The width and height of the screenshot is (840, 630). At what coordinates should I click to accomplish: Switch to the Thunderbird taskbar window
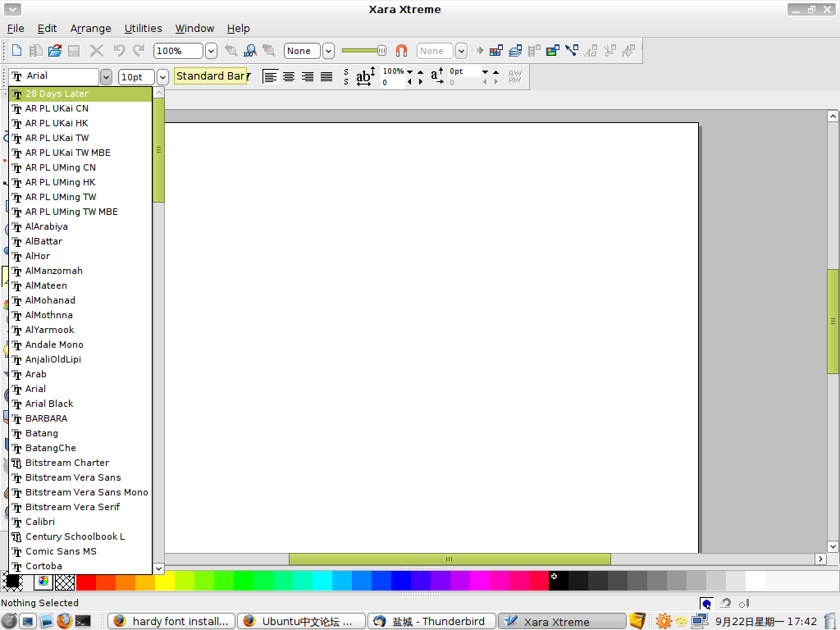click(x=431, y=621)
